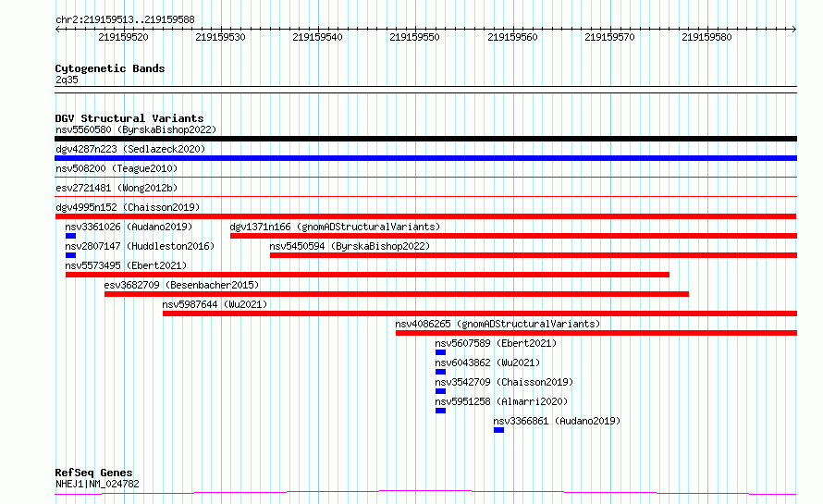Open nsv5607589 (Ebert2021) label
The width and height of the screenshot is (823, 504).
coord(496,343)
